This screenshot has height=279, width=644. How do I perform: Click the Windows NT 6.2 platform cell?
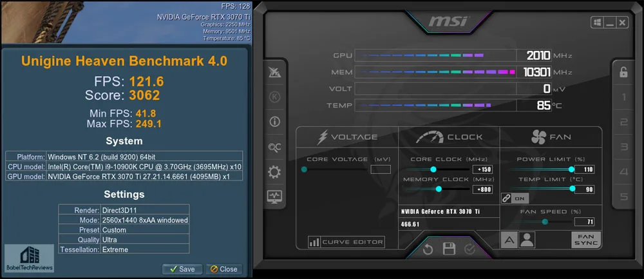click(144, 157)
